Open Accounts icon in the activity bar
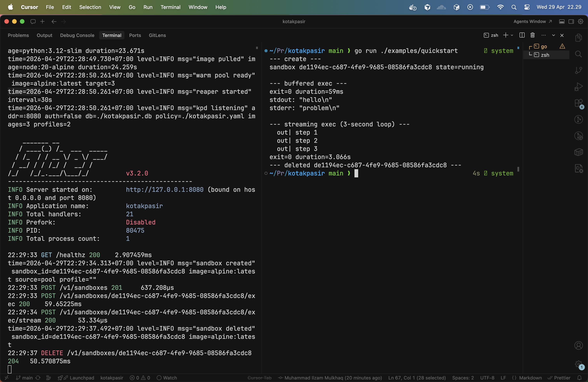Image resolution: width=588 pixels, height=382 pixels. coord(578,345)
